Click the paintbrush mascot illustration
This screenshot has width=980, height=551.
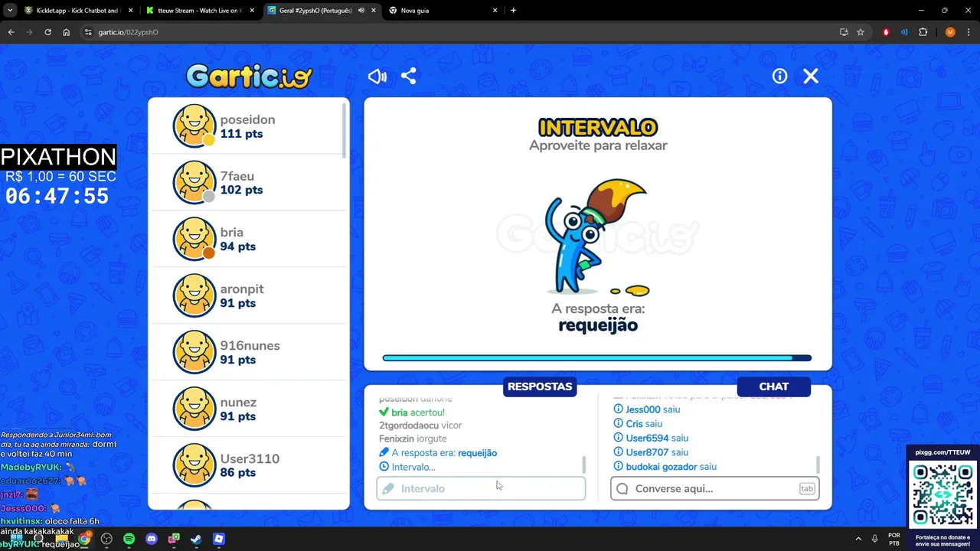[597, 237]
